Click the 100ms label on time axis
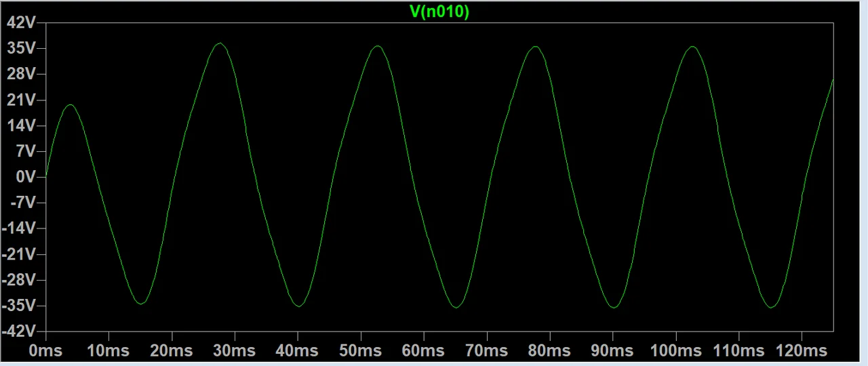The width and height of the screenshot is (868, 366). click(x=675, y=350)
